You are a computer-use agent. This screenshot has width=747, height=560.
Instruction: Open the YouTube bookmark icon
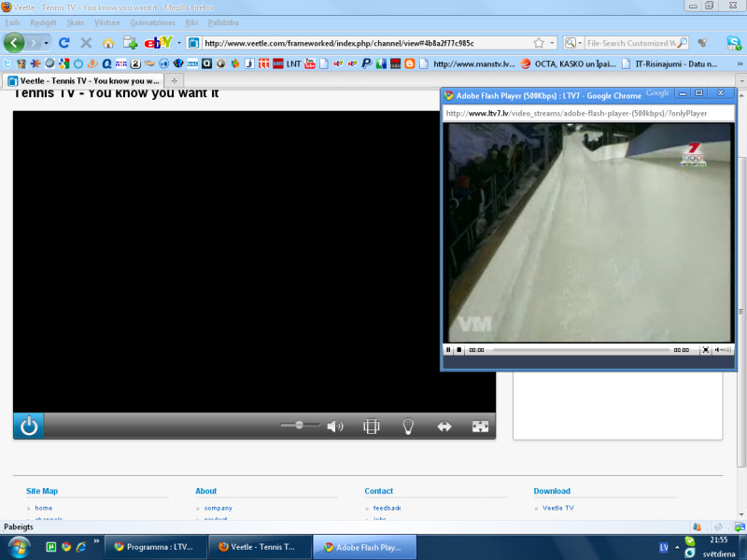310,63
